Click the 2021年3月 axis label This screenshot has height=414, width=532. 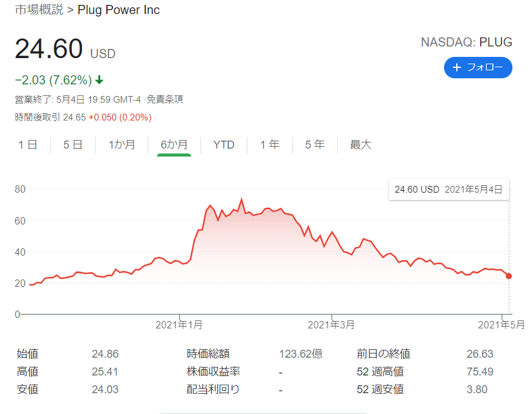(x=331, y=325)
